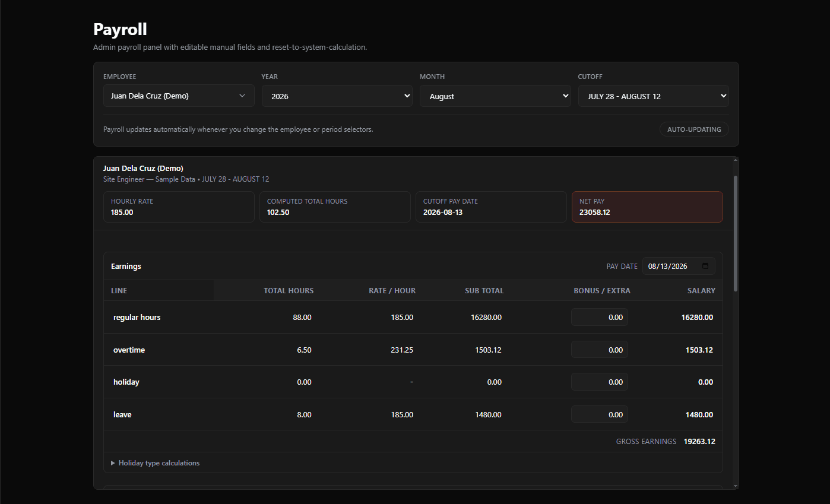Screen dimensions: 830x504
Task: Click the scrollbar down arrow of payroll panel
Action: pos(736,486)
